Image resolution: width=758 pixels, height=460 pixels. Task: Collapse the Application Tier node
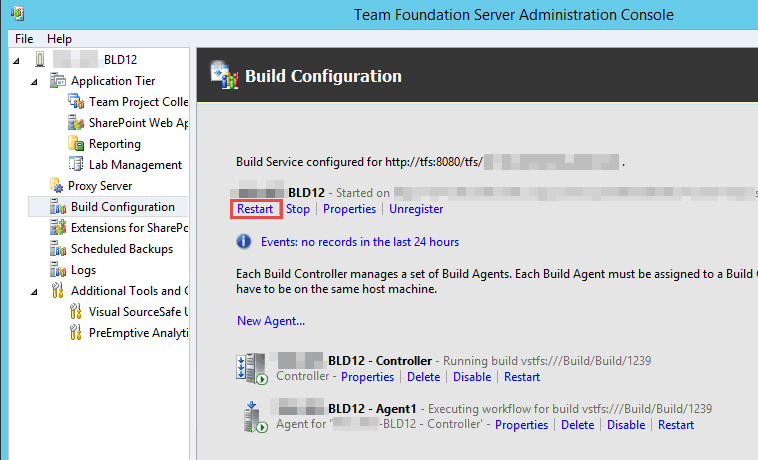click(x=34, y=82)
